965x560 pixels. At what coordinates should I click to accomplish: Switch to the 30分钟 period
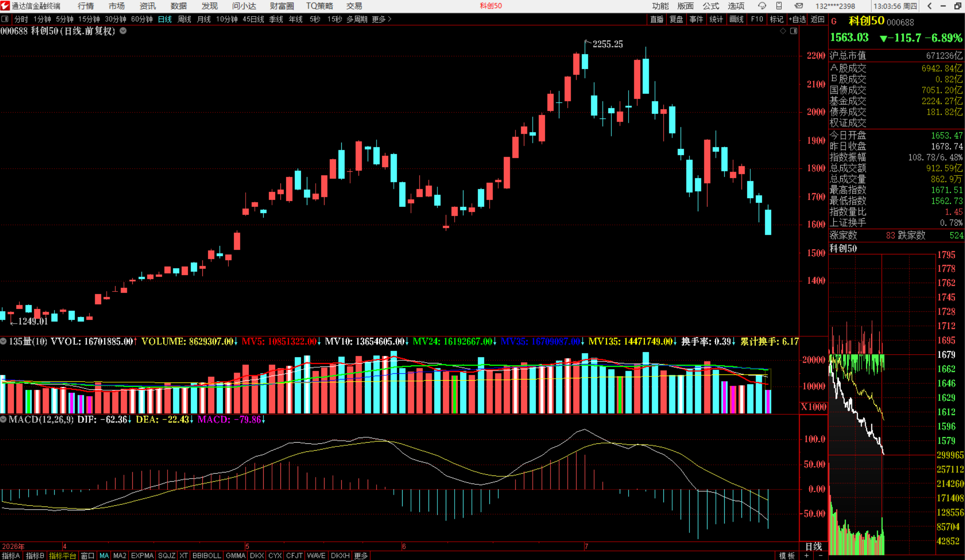[115, 19]
